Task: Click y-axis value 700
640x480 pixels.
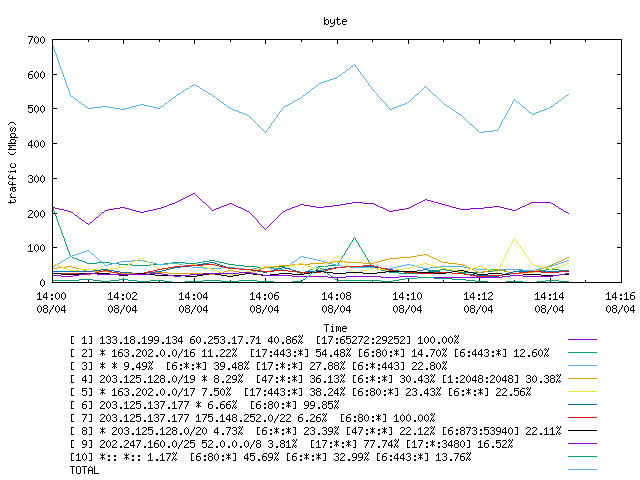Action: [36, 40]
